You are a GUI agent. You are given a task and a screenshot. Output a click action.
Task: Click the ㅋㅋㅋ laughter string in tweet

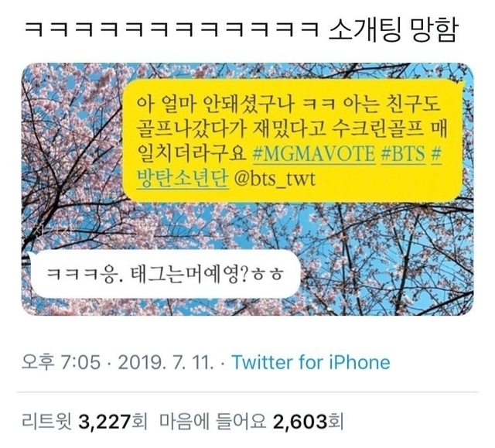[172, 31]
